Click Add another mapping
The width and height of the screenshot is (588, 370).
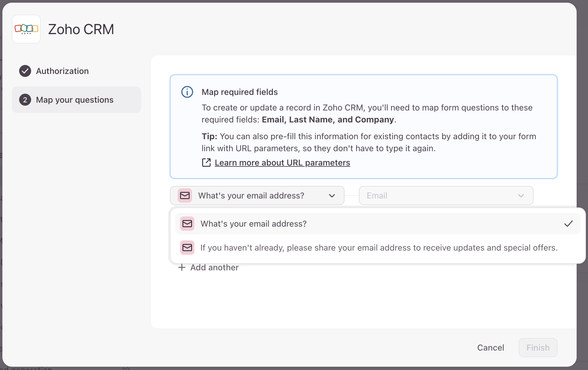tap(208, 267)
